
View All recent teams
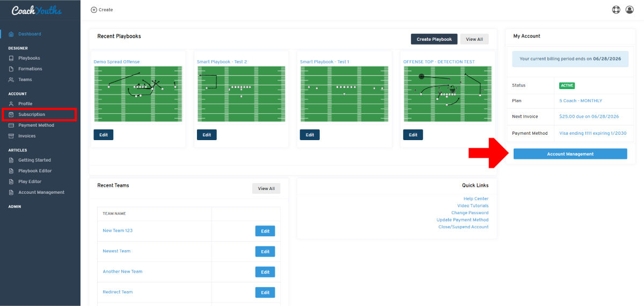266,188
